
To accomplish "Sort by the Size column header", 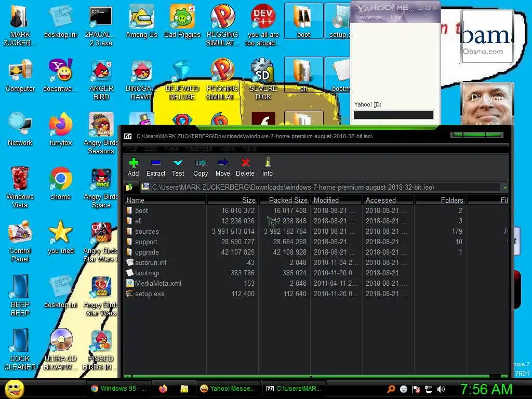I will pyautogui.click(x=232, y=200).
